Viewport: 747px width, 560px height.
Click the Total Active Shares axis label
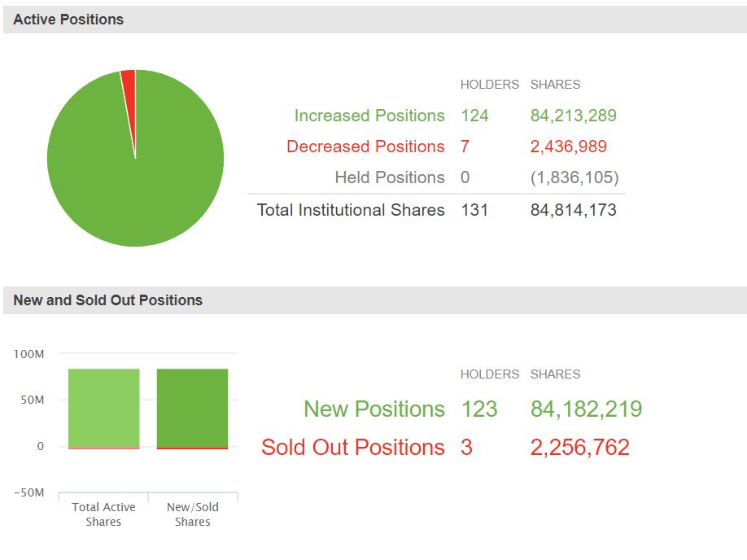click(x=103, y=514)
